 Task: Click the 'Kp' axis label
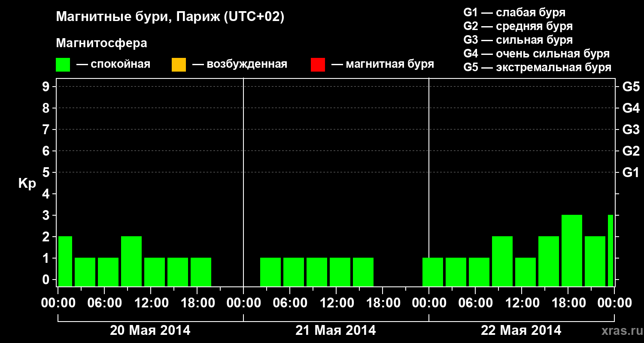tap(27, 184)
